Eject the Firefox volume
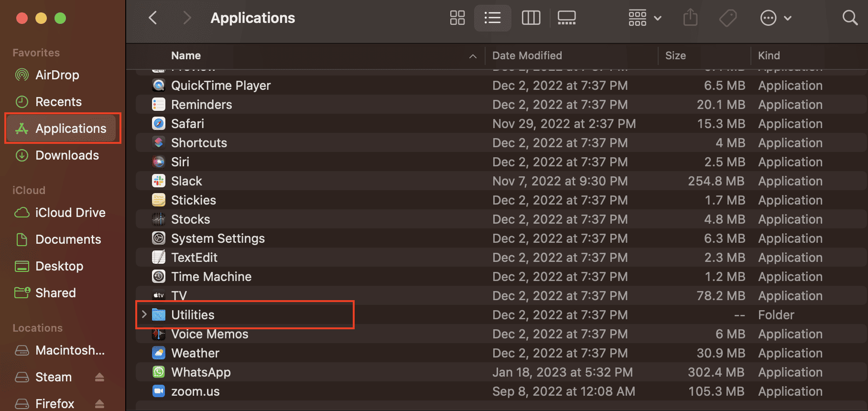 [x=99, y=404]
